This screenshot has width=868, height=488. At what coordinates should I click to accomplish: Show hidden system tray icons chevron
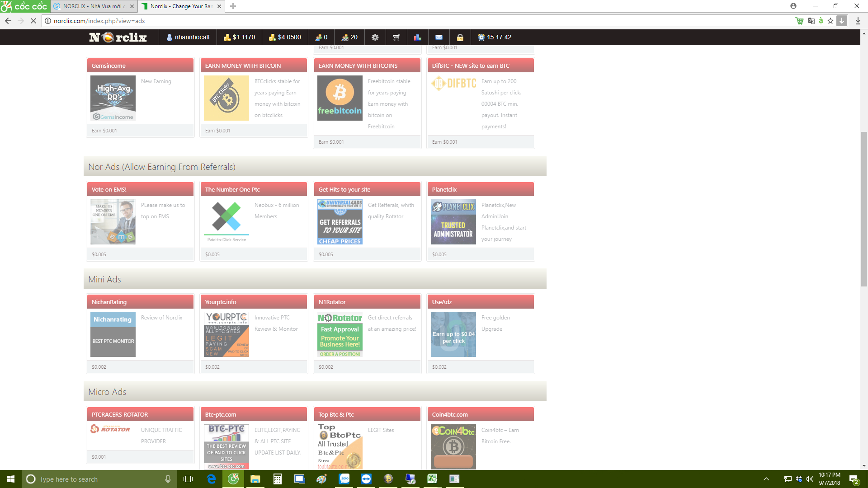[x=766, y=479]
